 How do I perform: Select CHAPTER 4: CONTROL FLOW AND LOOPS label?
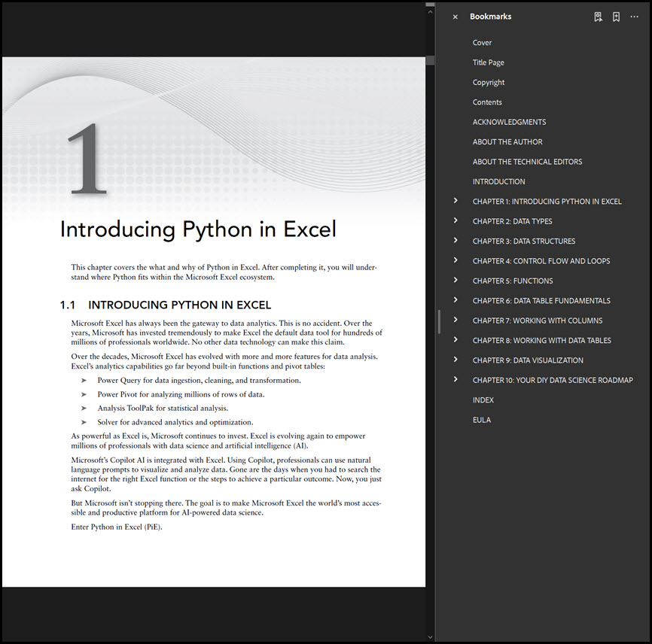click(x=541, y=261)
